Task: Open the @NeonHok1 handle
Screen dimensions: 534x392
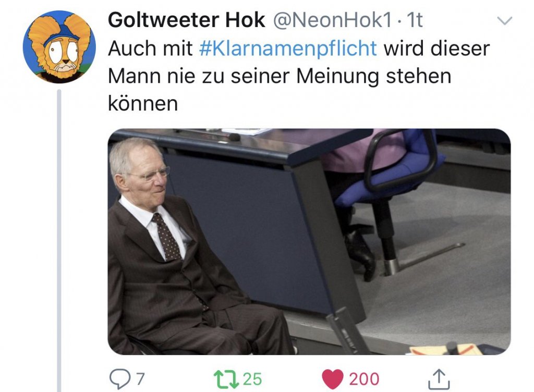Action: point(332,20)
